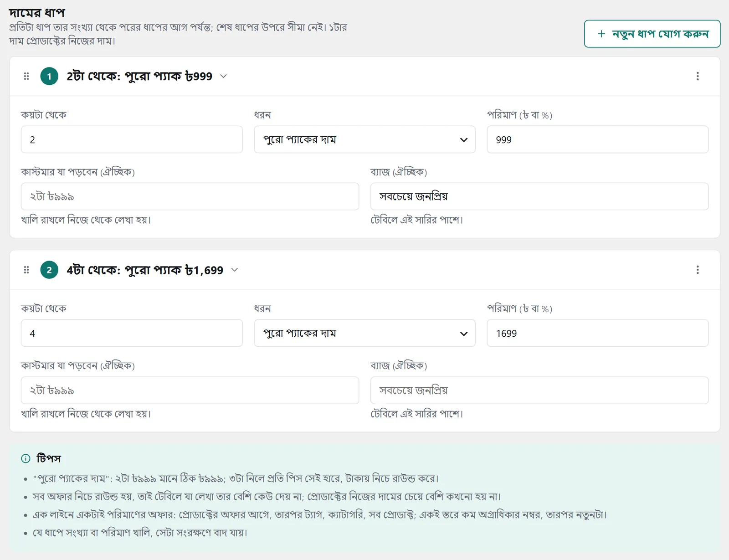
Task: Collapse the 4টা থেকে tier chevron
Action: [235, 270]
